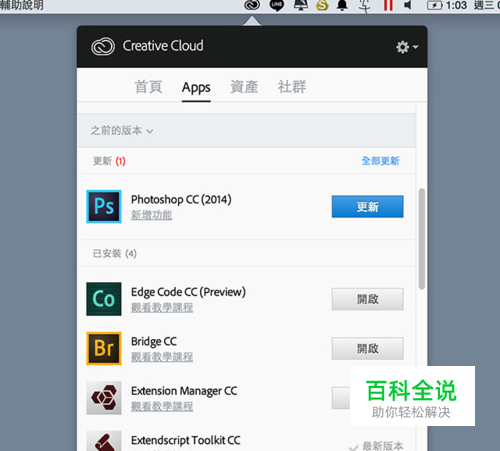Screen dimensions: 500x451
Task: Click 開啟 button for Bridge CC
Action: [367, 349]
